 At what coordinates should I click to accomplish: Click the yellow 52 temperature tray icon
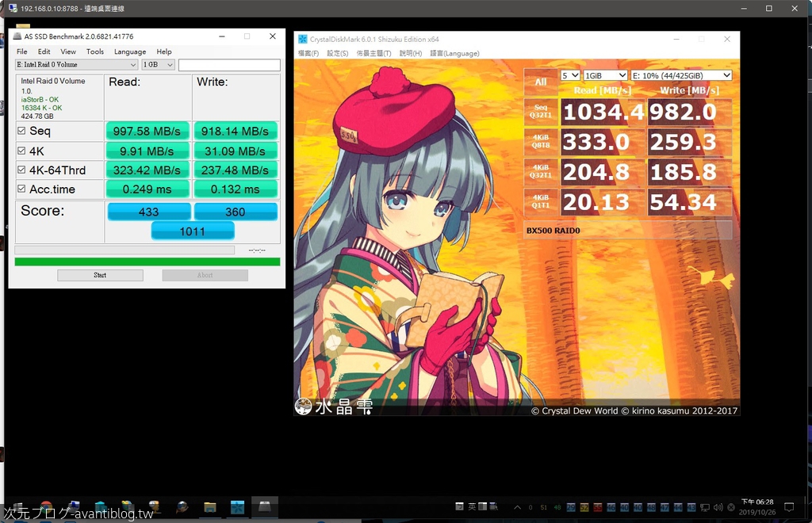click(584, 507)
